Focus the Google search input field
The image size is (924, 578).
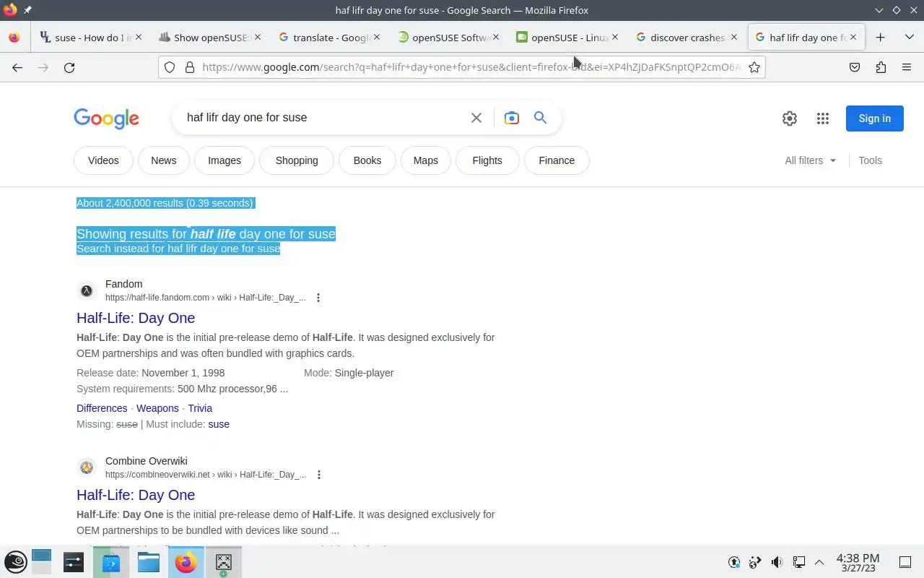tap(321, 118)
